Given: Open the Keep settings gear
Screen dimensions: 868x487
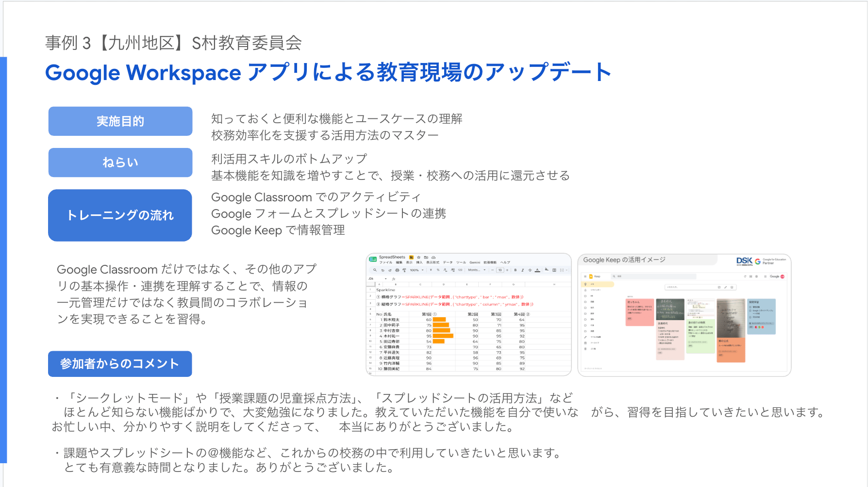Looking at the screenshot, I should click(756, 276).
